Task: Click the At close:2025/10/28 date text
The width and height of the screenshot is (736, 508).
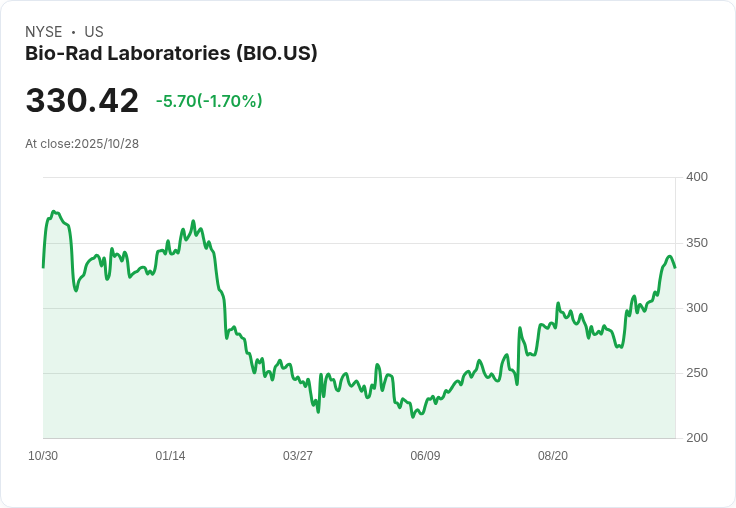Action: [x=82, y=144]
